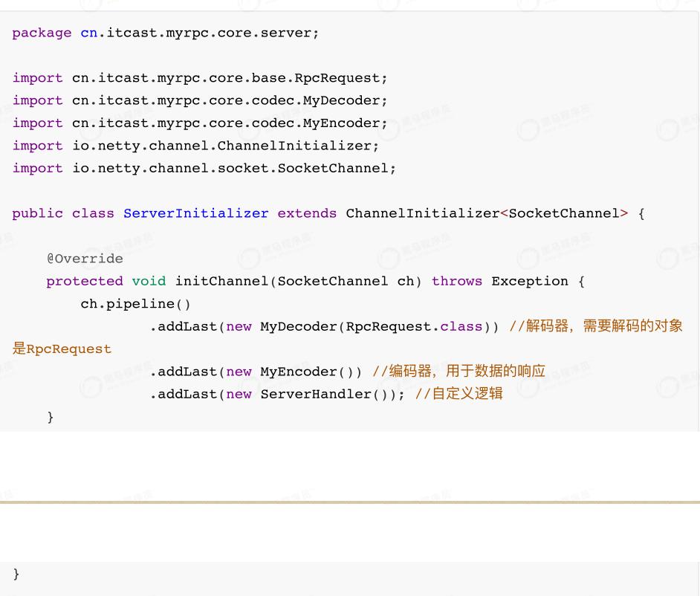Screen dimensions: 700x596
Task: Click the @Override annotation
Action: tap(85, 259)
